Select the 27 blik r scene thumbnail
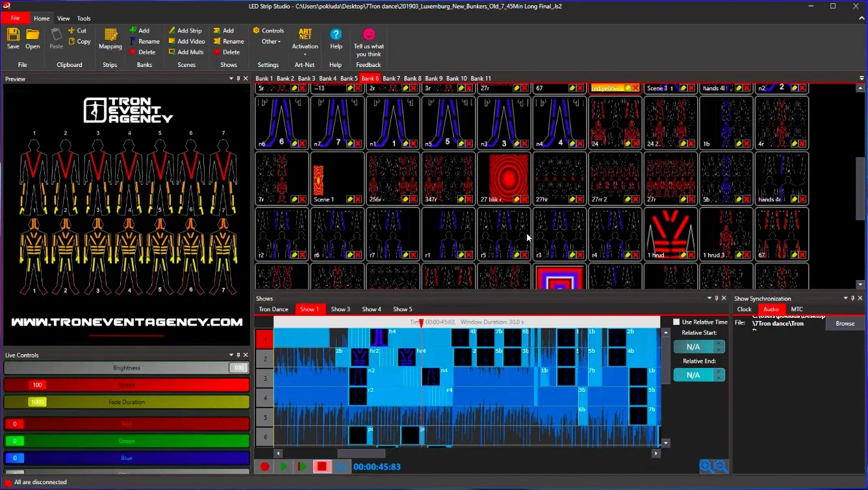Viewport: 868px width, 490px height. (x=504, y=179)
